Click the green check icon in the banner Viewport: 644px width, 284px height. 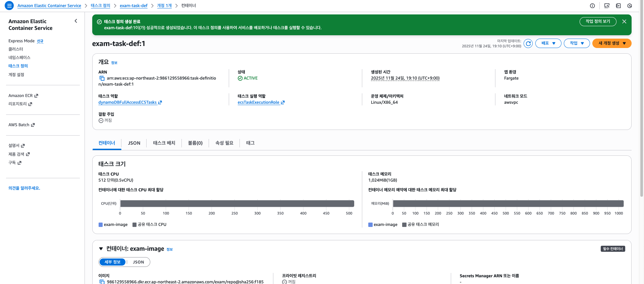pyautogui.click(x=99, y=22)
